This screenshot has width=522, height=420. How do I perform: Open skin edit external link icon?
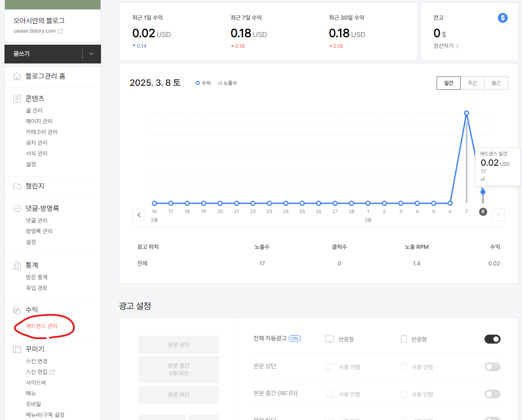(x=52, y=372)
